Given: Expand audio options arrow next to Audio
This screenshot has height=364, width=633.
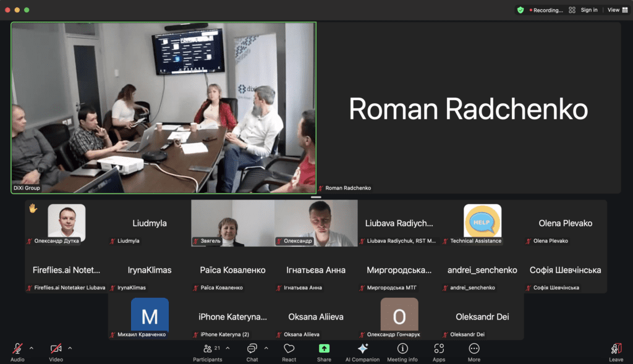Looking at the screenshot, I should point(32,348).
